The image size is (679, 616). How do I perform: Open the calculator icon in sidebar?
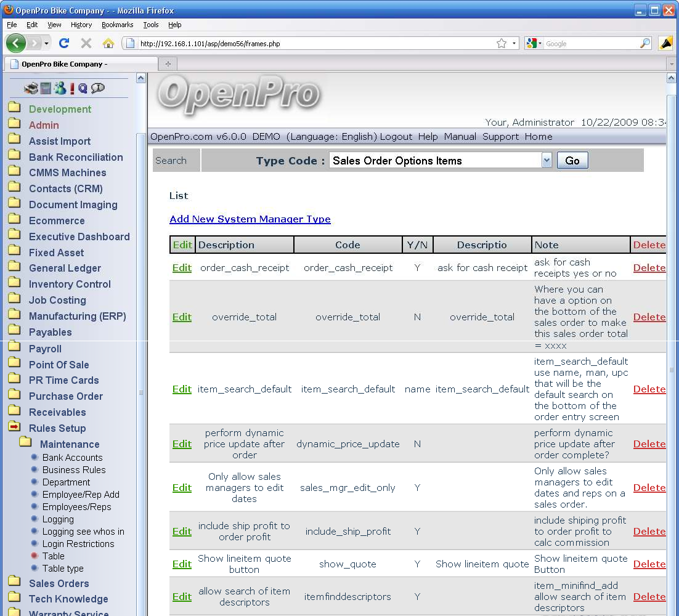click(46, 89)
